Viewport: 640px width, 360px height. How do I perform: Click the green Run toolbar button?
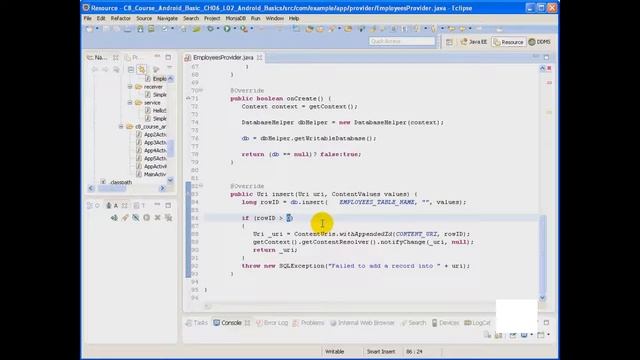coord(227,29)
